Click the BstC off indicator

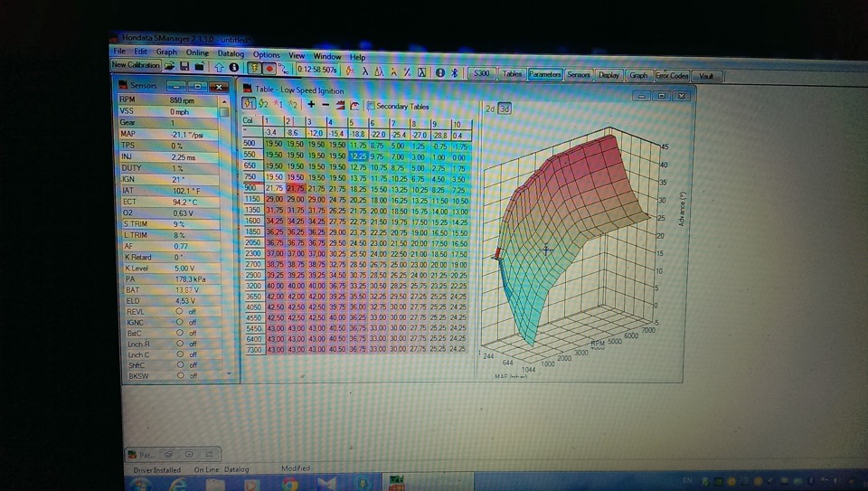(x=179, y=333)
